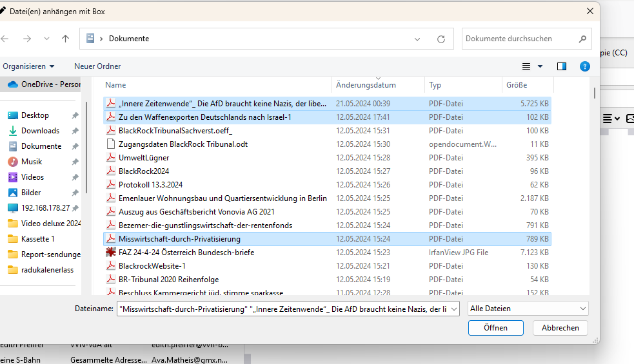Image resolution: width=634 pixels, height=364 pixels.
Task: Open the Organisieren menu
Action: 28,66
